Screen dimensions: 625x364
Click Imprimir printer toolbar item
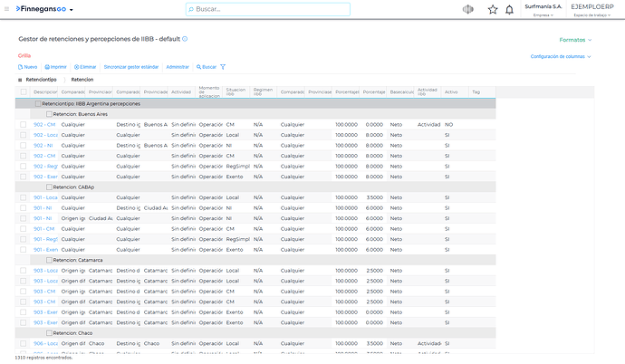55,67
